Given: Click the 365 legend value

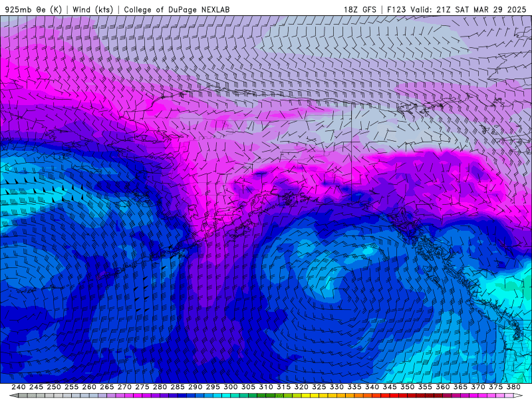Looking at the screenshot, I should pyautogui.click(x=460, y=387).
